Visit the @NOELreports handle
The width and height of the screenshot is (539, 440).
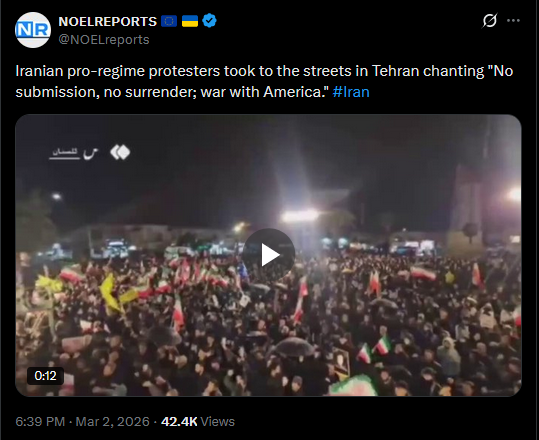[104, 40]
